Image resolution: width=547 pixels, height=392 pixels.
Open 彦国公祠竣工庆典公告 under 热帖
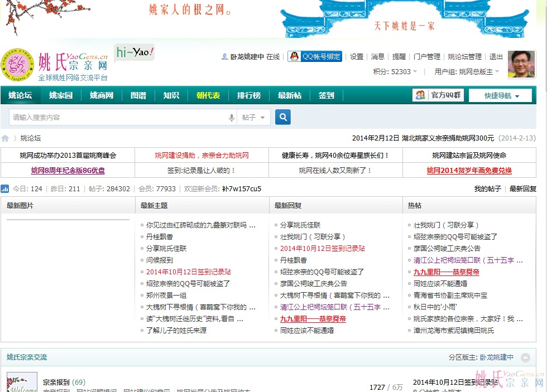[x=447, y=249]
